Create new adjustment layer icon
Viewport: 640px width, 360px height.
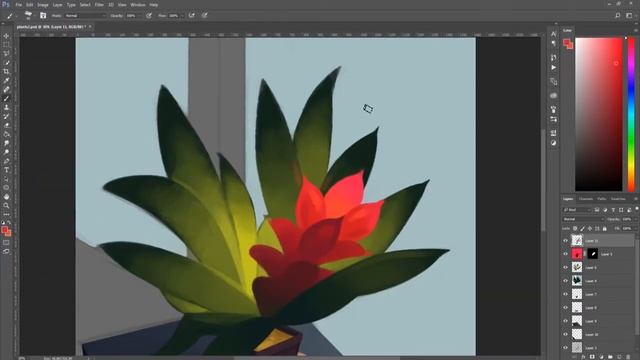(x=601, y=357)
